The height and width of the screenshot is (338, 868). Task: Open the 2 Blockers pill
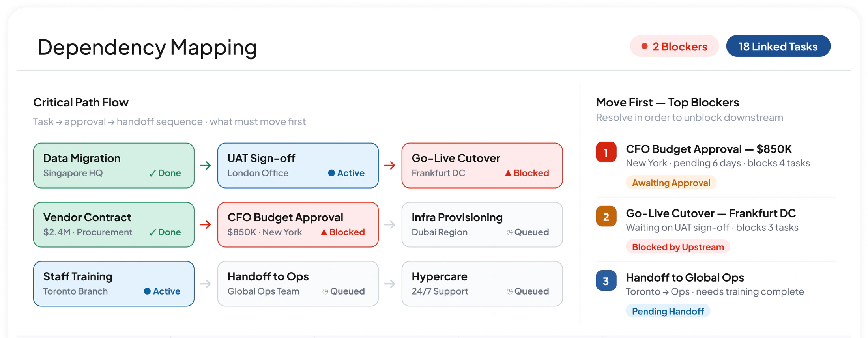tap(674, 46)
